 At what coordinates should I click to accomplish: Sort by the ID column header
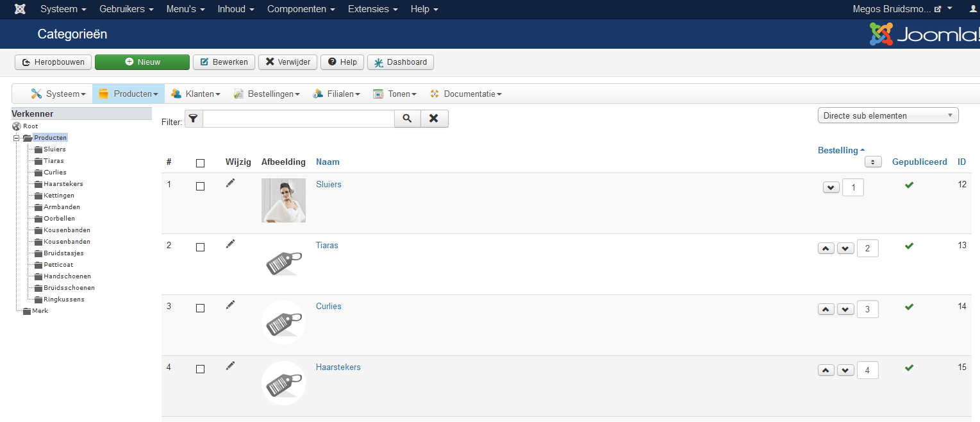tap(961, 162)
